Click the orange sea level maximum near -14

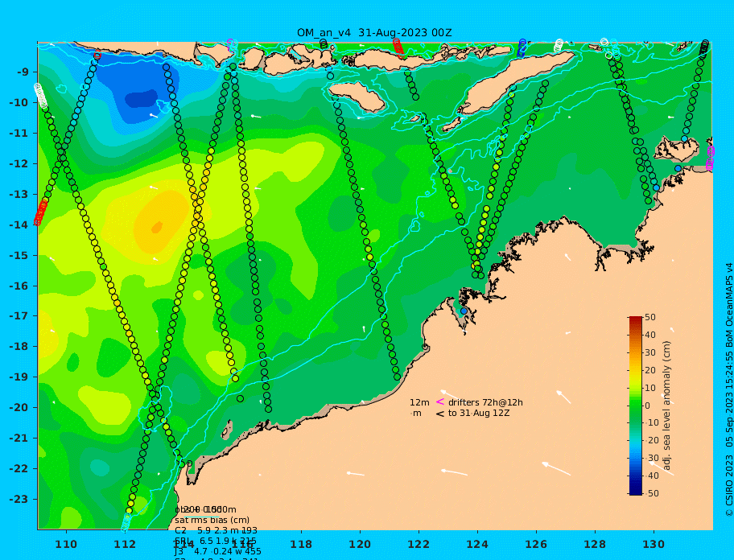click(x=157, y=227)
